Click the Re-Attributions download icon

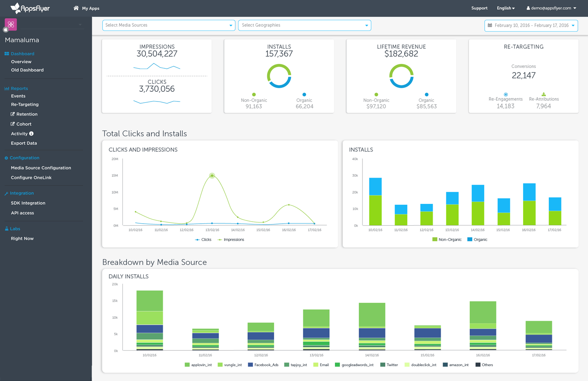click(543, 94)
